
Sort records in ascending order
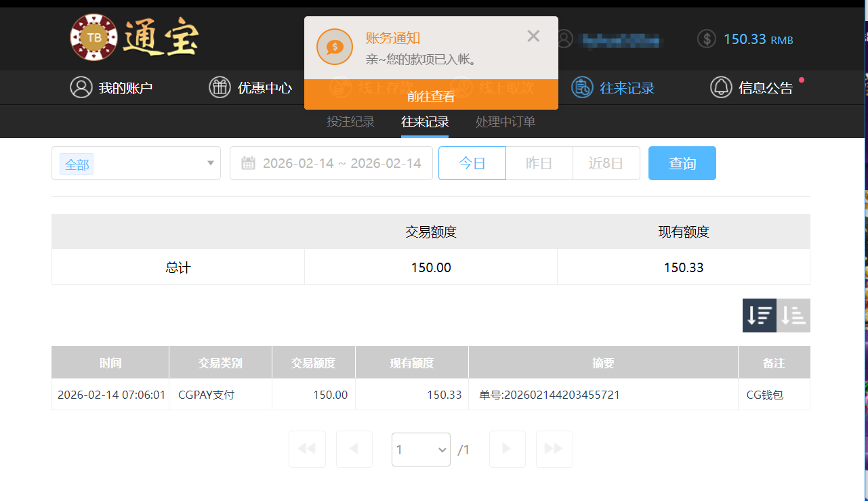click(x=793, y=315)
